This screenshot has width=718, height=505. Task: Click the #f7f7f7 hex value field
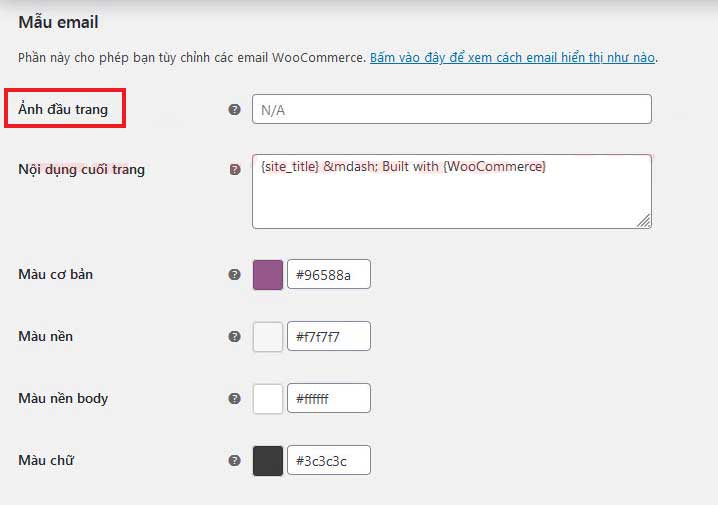[329, 336]
